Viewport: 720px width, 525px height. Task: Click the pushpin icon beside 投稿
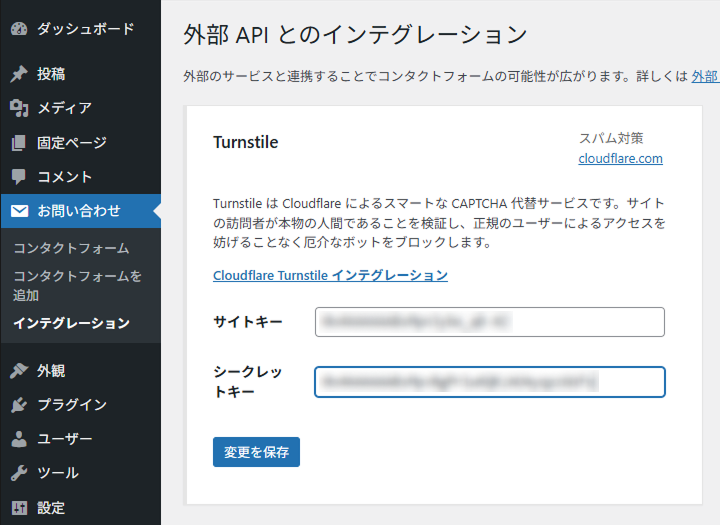(x=19, y=74)
